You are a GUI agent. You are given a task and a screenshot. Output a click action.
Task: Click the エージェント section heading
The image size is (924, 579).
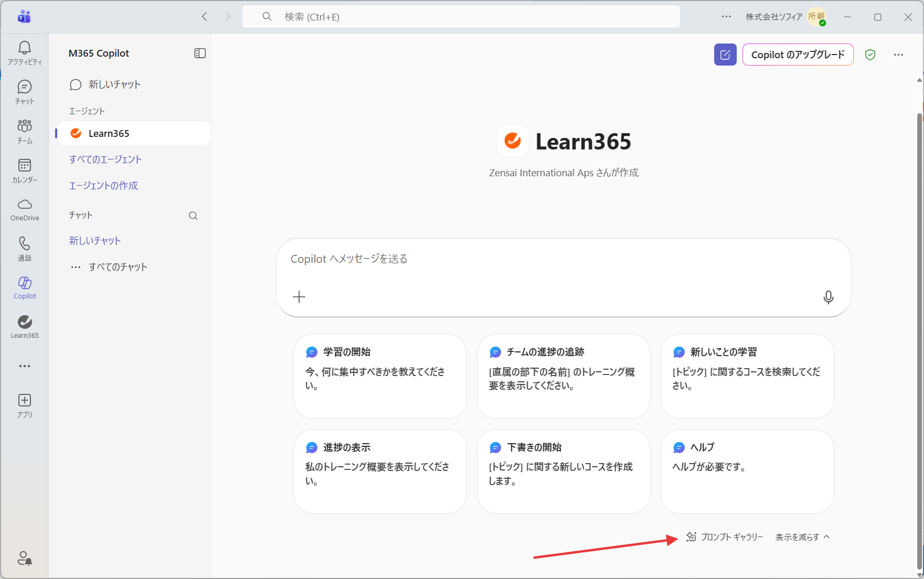(87, 111)
